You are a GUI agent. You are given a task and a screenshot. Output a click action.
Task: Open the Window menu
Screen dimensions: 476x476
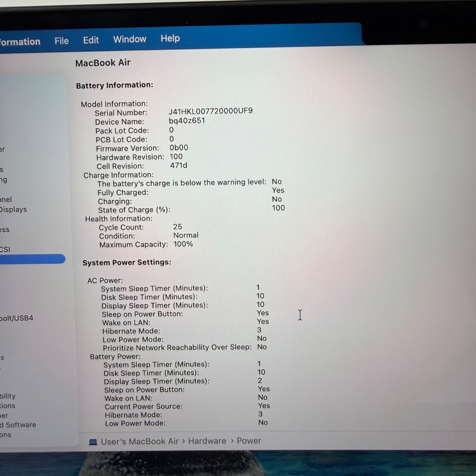(x=130, y=39)
